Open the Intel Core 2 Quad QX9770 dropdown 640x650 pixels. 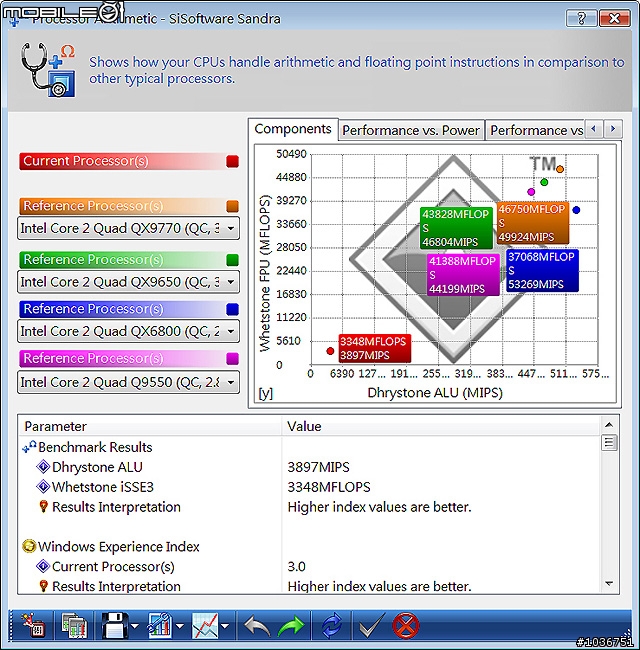point(128,228)
